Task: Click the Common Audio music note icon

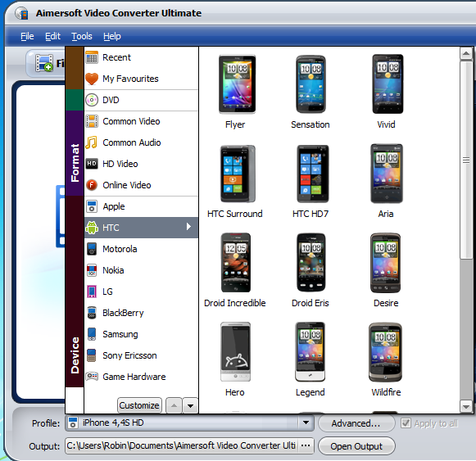Action: click(92, 142)
